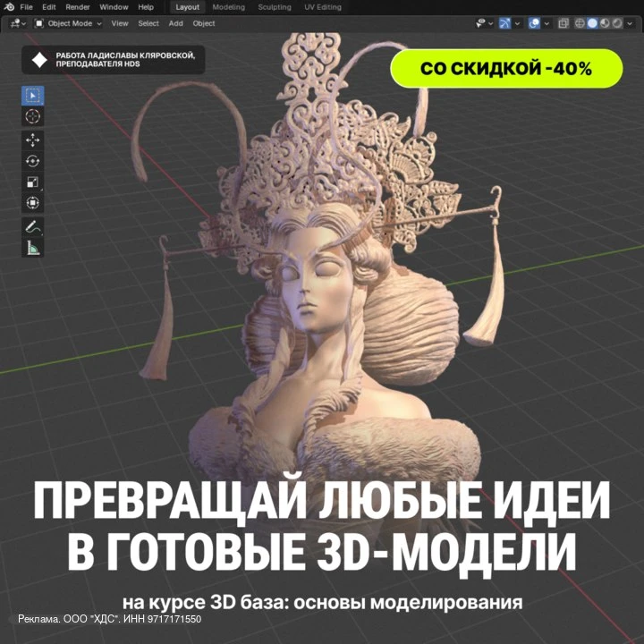Select the Annotate pencil tool
Screen dimensions: 644x644
click(x=32, y=226)
